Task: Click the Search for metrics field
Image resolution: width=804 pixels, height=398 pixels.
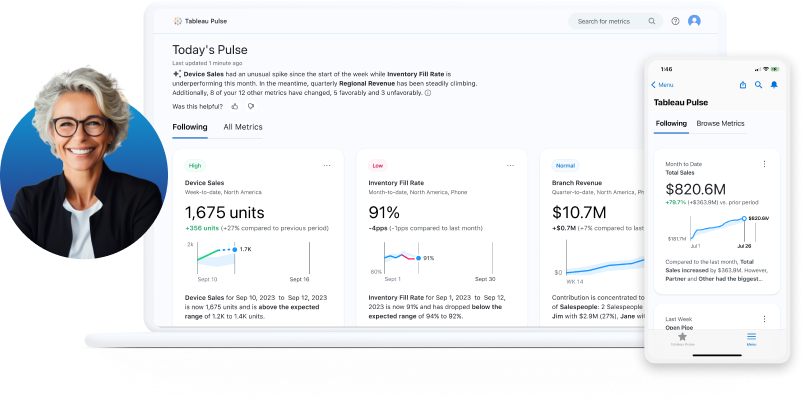Action: (x=615, y=21)
